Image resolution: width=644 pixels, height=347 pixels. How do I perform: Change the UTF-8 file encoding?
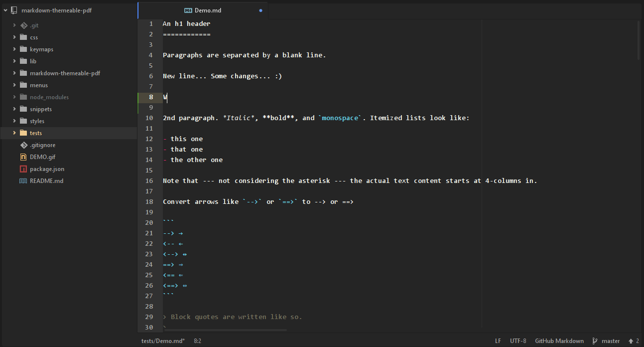(x=518, y=341)
